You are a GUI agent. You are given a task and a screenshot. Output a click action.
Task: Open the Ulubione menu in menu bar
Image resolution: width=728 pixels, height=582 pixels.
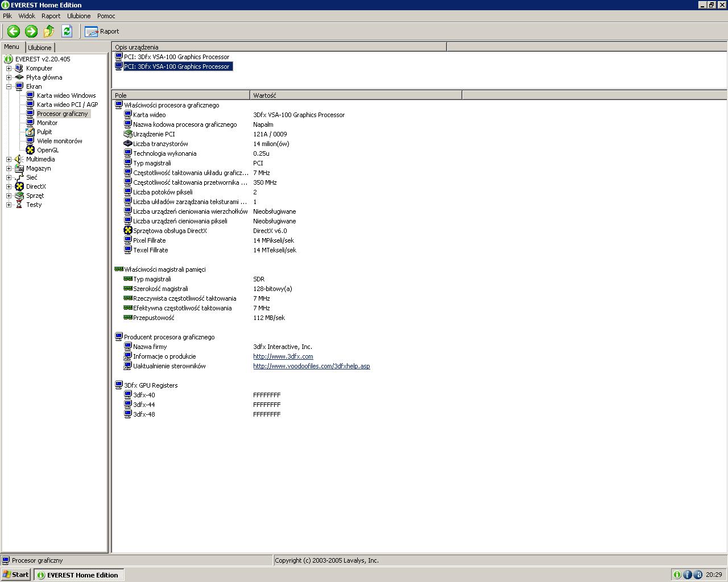point(78,16)
